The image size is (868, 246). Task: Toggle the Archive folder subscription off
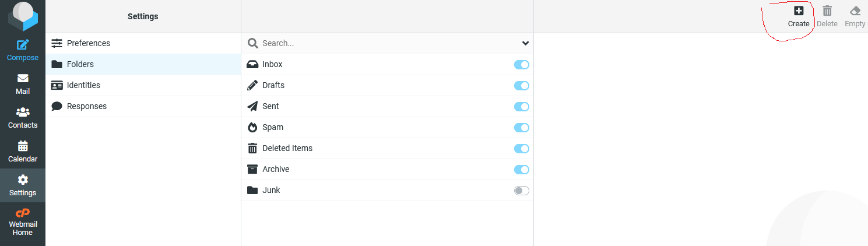[x=521, y=170]
